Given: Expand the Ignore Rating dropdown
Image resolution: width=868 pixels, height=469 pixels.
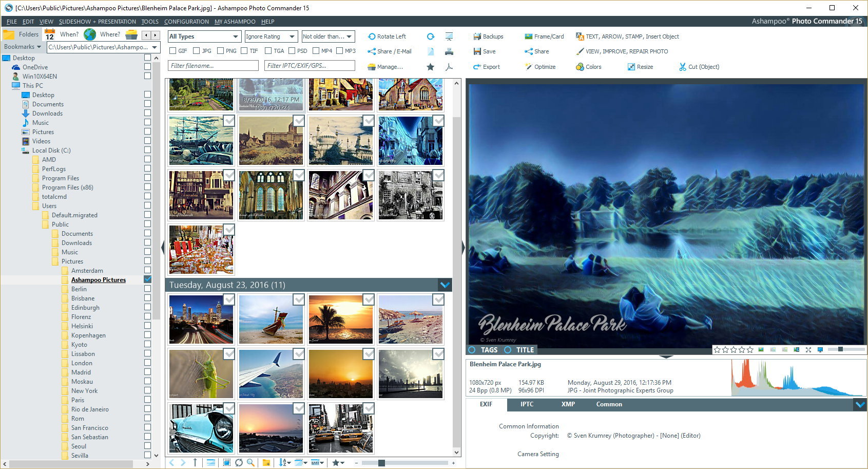Looking at the screenshot, I should click(x=271, y=36).
